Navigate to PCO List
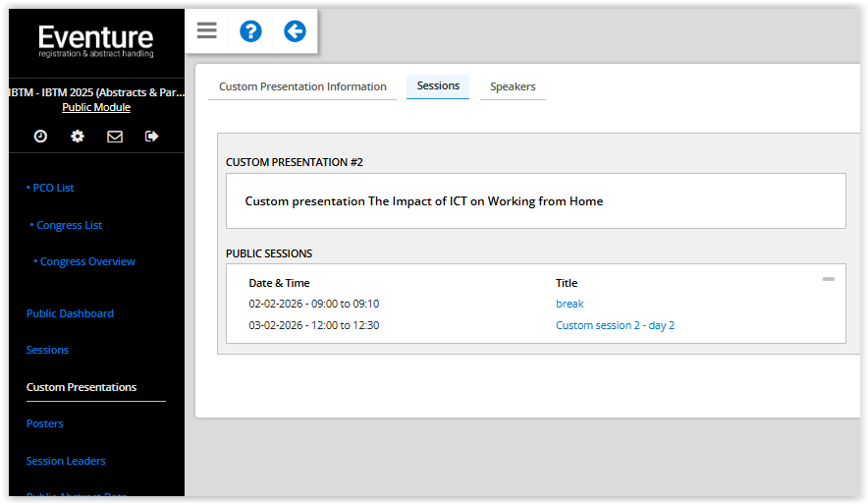This screenshot has height=504, width=868. pyautogui.click(x=53, y=188)
